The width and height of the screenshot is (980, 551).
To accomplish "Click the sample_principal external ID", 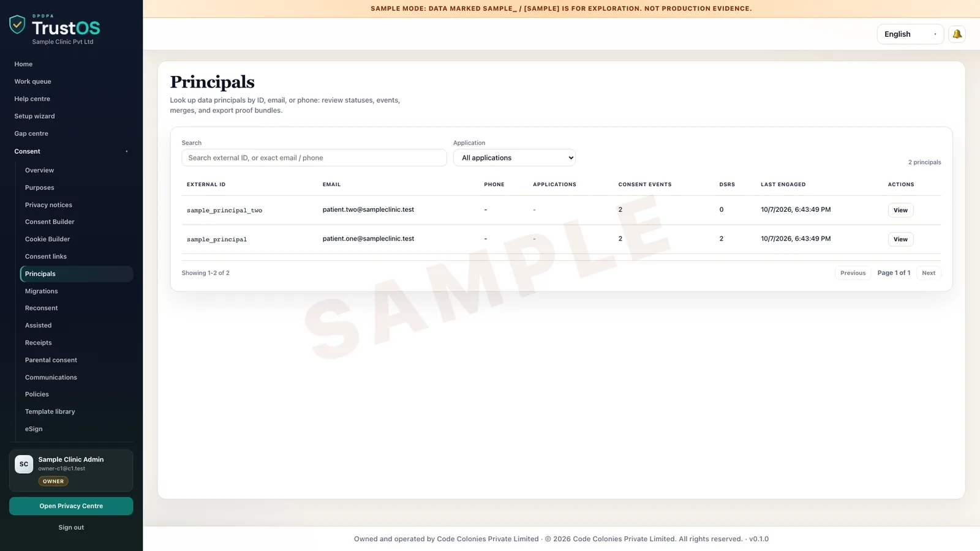I will [x=217, y=239].
